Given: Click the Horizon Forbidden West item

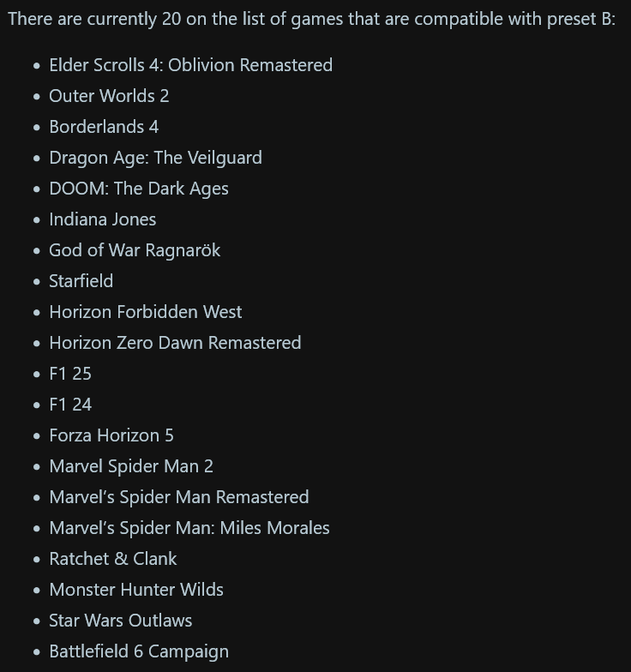Looking at the screenshot, I should [146, 312].
